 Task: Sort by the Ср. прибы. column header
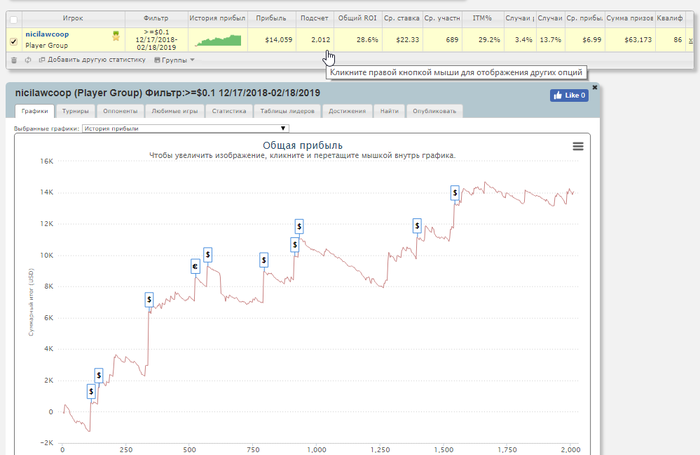[584, 18]
